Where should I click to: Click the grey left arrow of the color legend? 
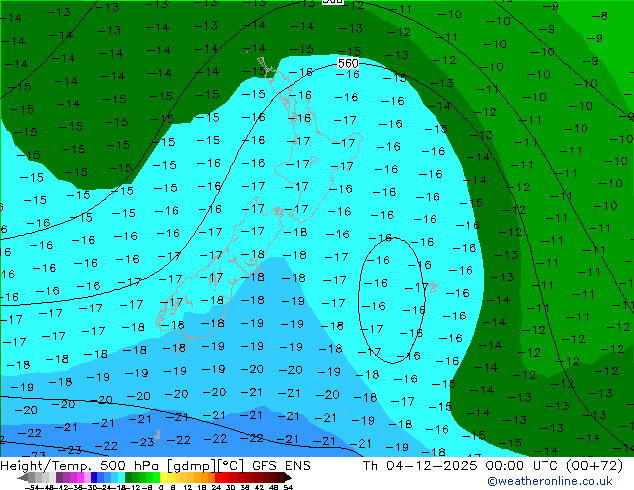click(x=23, y=477)
